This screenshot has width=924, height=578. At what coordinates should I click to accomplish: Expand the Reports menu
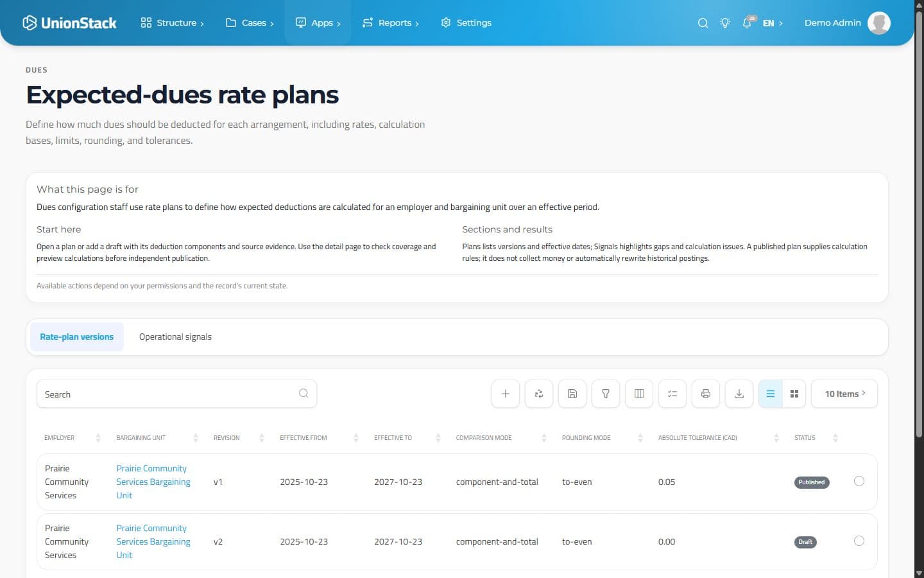click(x=391, y=22)
